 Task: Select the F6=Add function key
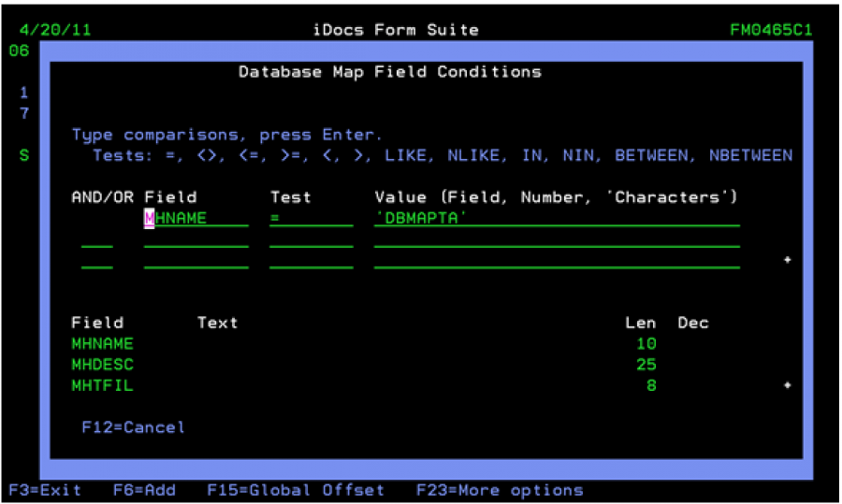[144, 490]
